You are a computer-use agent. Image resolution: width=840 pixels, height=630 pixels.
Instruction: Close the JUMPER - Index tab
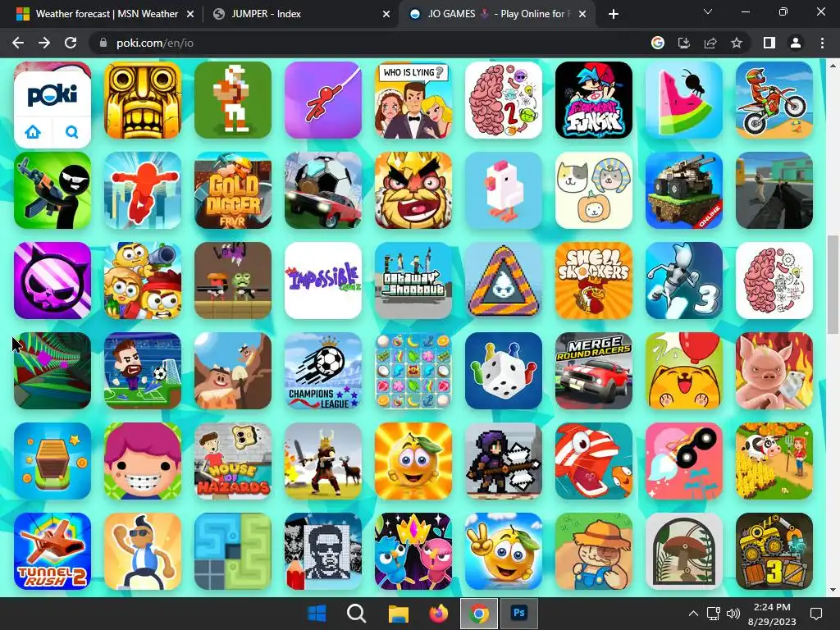tap(386, 14)
